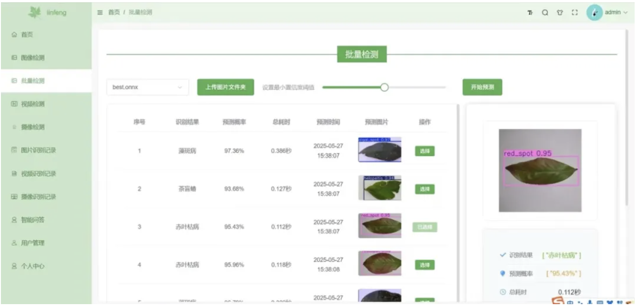The width and height of the screenshot is (644, 306).
Task: Click the ["95.43%"] value in result panel
Action: point(563,273)
